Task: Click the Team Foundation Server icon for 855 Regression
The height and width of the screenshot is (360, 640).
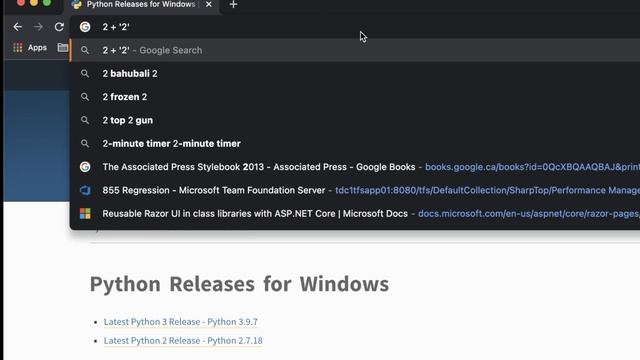Action: coord(85,190)
